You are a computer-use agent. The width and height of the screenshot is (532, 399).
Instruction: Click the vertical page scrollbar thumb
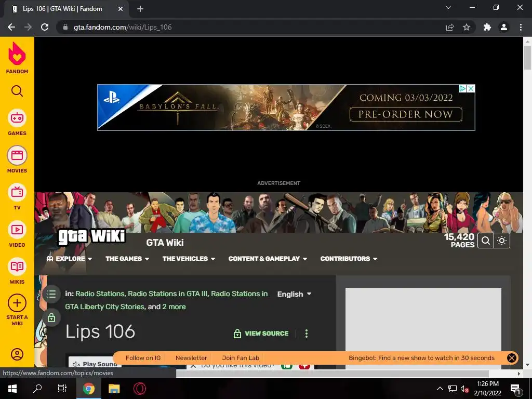[x=527, y=57]
